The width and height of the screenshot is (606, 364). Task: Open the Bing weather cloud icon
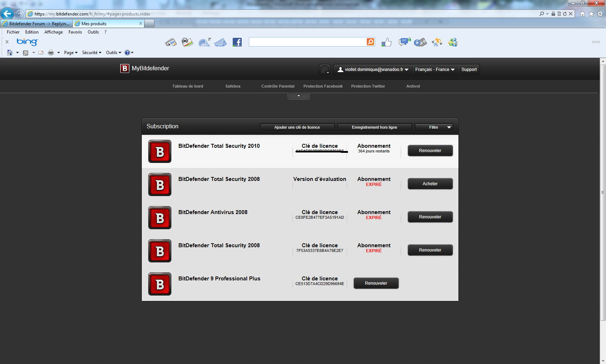(204, 43)
